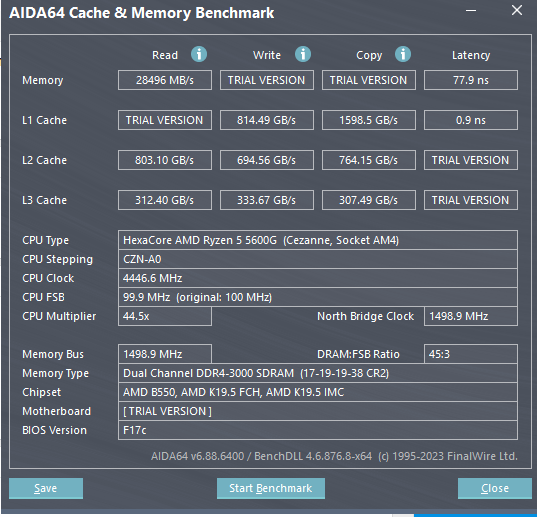Image resolution: width=537 pixels, height=517 pixels.
Task: Click the Read column header
Action: 165,55
